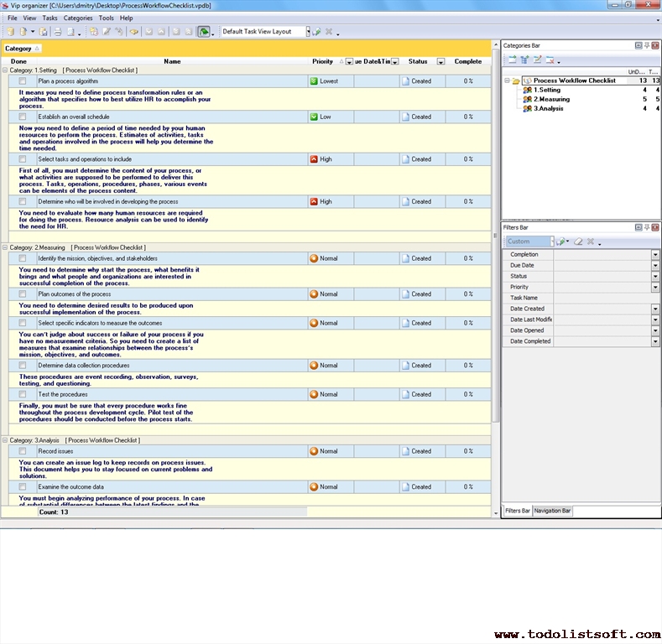Click the edit category icon in Categories Bar
Image resolution: width=662 pixels, height=644 pixels.
(537, 60)
